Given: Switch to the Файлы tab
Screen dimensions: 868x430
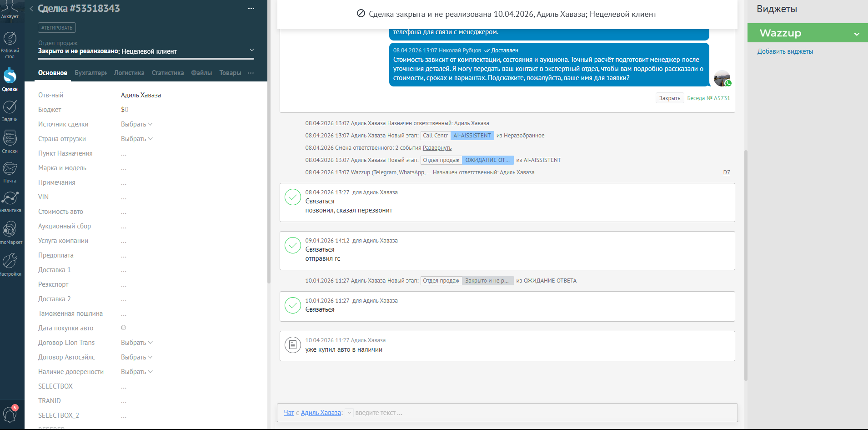Looking at the screenshot, I should pos(201,73).
